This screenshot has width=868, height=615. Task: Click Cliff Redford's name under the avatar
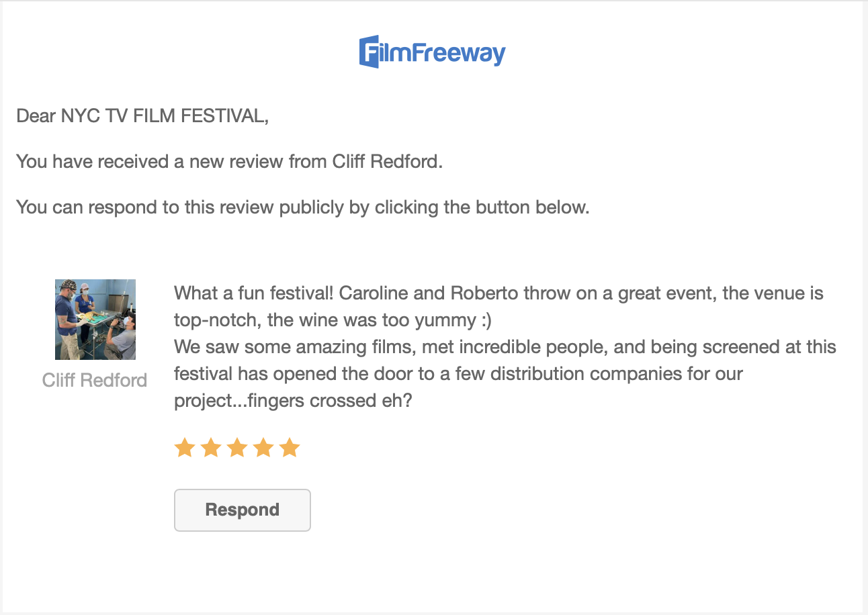(95, 380)
